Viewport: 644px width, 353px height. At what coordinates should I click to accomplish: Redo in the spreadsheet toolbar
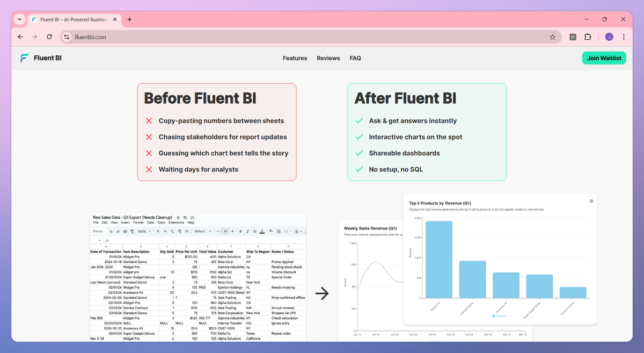click(x=118, y=232)
